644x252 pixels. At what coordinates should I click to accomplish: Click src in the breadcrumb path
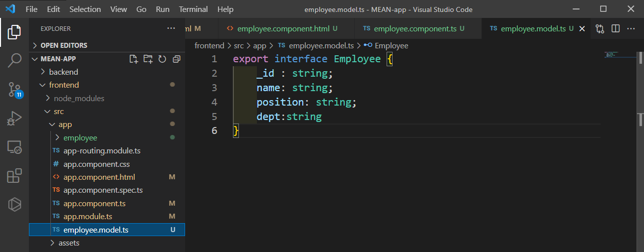pos(239,45)
